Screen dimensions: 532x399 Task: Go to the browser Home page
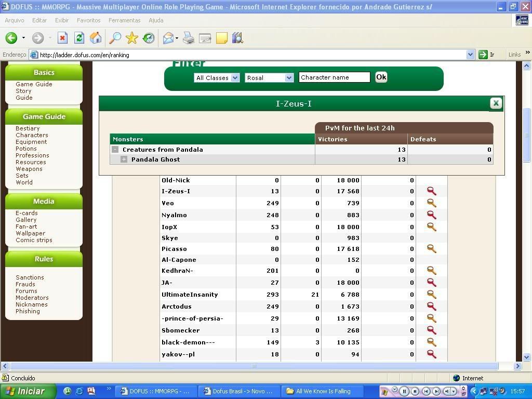pos(96,38)
